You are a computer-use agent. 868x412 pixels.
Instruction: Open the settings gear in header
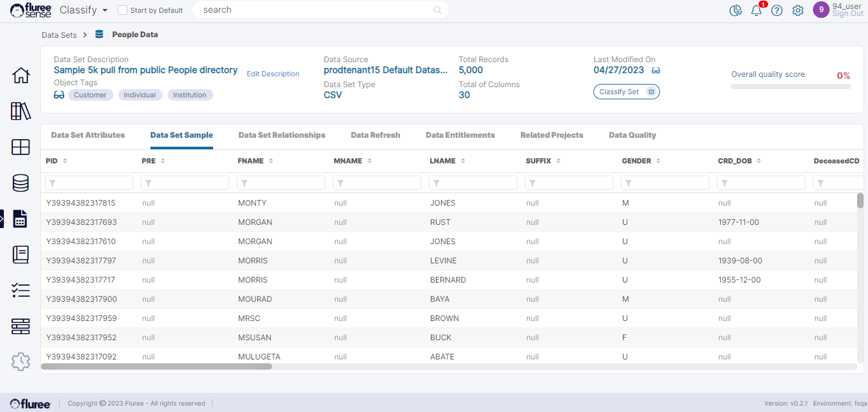[798, 10]
